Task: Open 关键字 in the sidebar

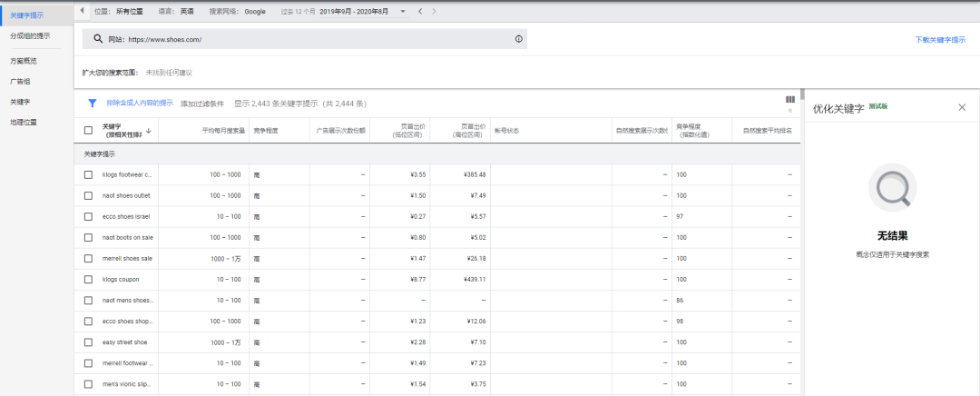Action: [20, 102]
